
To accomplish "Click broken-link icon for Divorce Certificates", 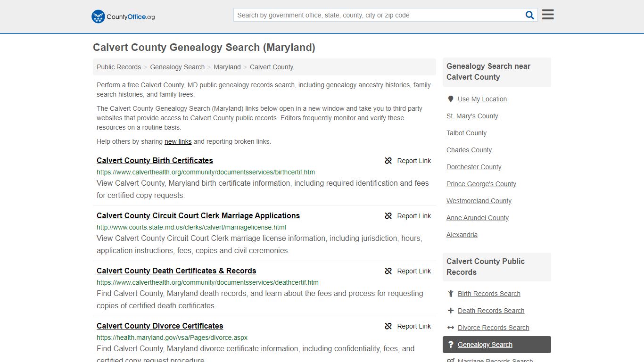I will pos(388,326).
